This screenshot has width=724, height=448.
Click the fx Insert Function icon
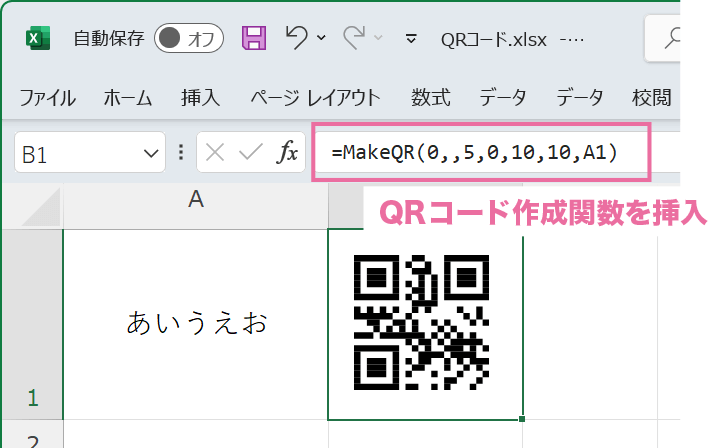click(x=287, y=152)
